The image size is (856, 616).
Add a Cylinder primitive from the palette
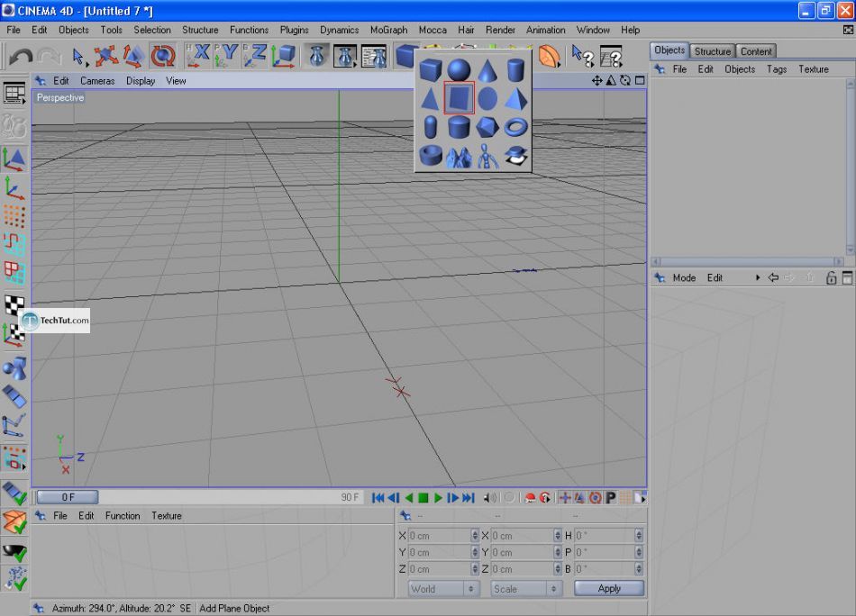[x=515, y=70]
